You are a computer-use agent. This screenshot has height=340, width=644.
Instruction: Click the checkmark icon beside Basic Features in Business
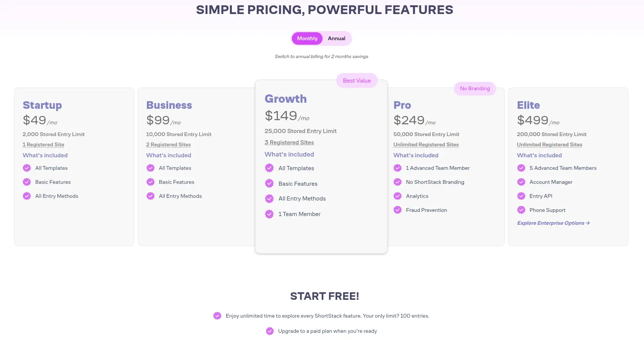coord(150,182)
